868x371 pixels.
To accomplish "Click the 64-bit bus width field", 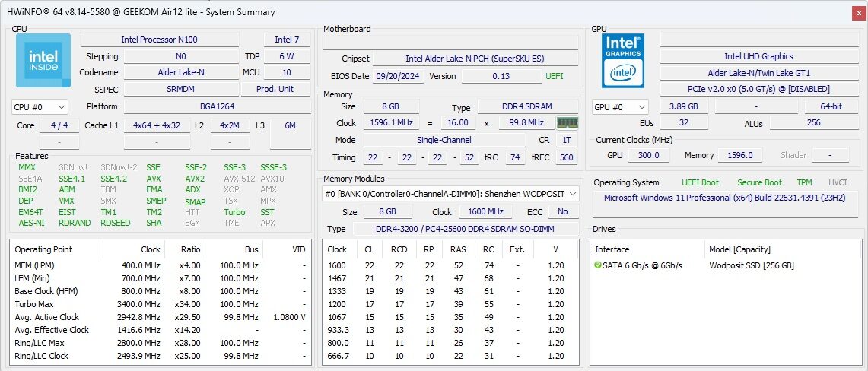I will tap(831, 106).
